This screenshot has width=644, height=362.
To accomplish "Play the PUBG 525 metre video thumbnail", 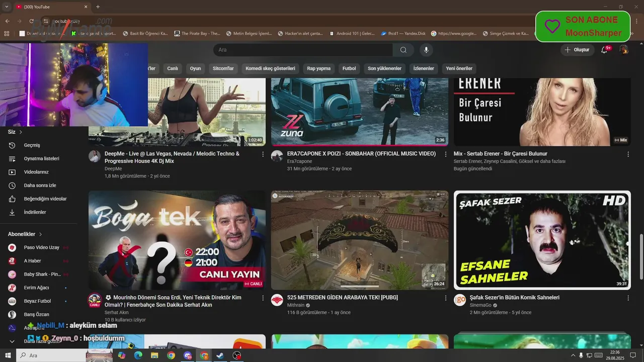I will pyautogui.click(x=360, y=240).
